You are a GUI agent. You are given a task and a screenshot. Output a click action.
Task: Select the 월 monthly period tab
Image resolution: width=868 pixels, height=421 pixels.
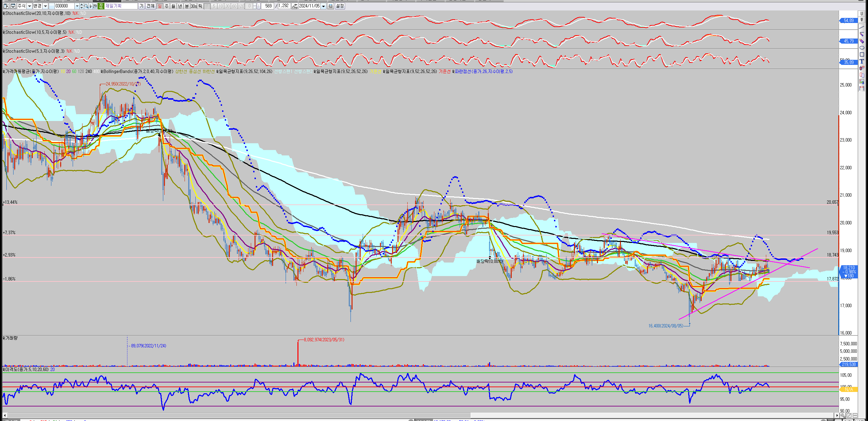point(173,6)
